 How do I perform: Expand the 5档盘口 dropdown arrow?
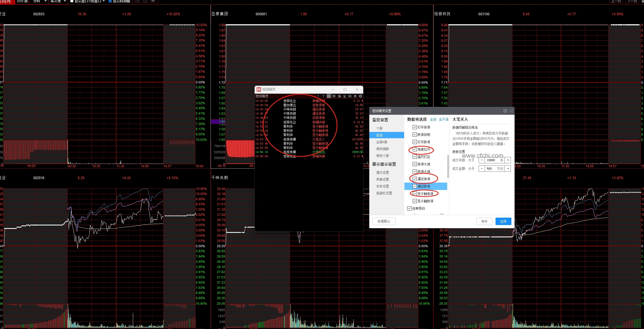104,1
